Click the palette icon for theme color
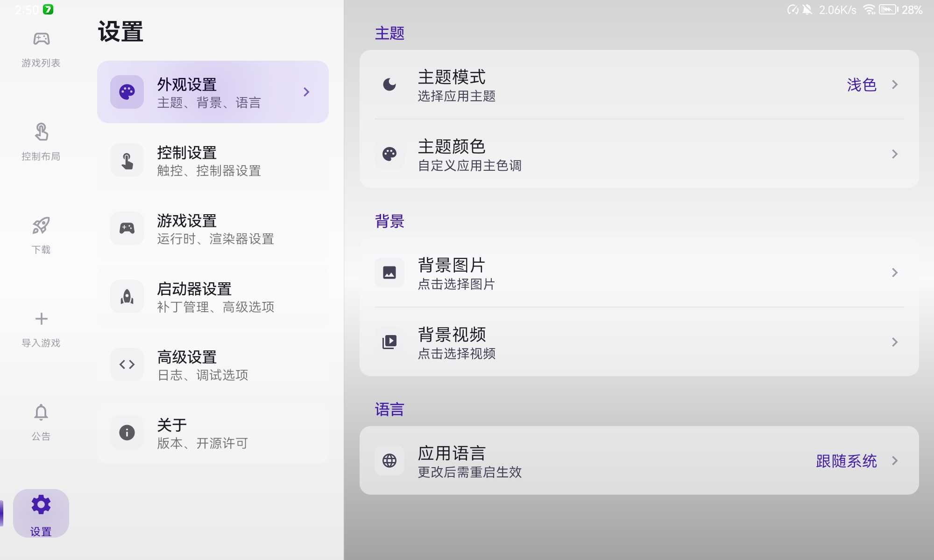 click(x=389, y=154)
